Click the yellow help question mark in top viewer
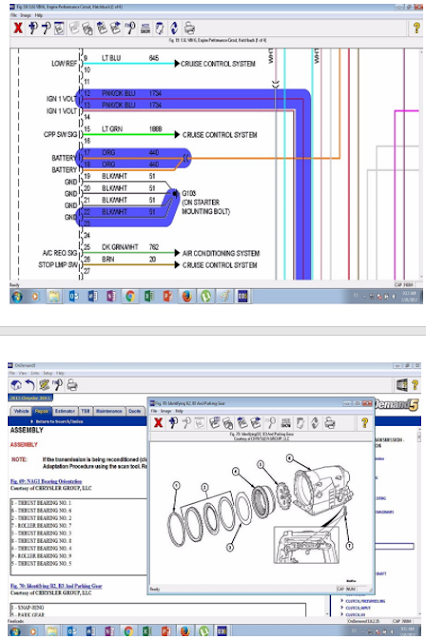The width and height of the screenshot is (426, 640). (416, 28)
